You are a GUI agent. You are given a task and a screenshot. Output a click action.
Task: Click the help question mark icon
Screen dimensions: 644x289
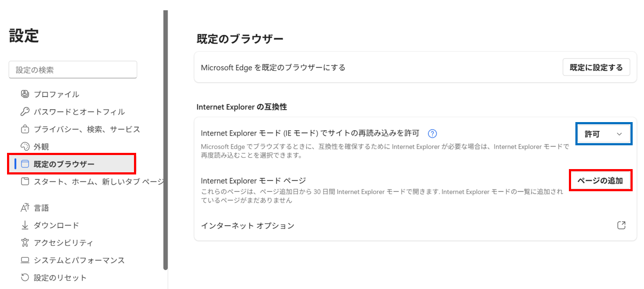pyautogui.click(x=432, y=133)
